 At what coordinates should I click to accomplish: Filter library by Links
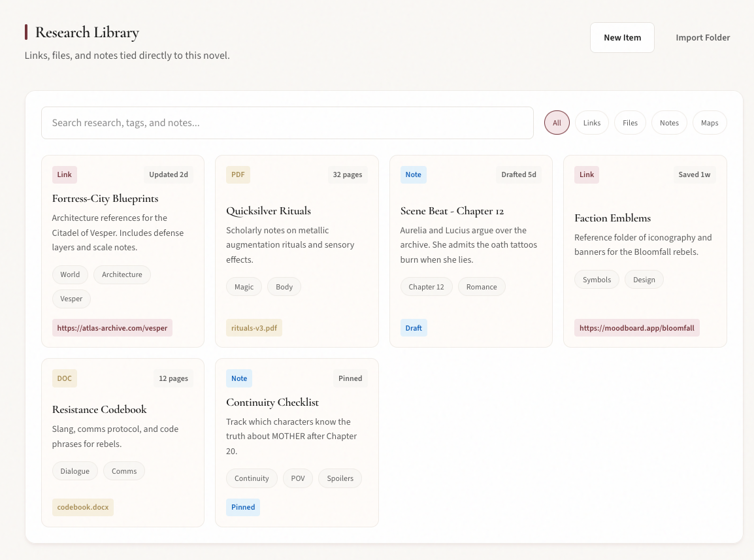(x=592, y=123)
